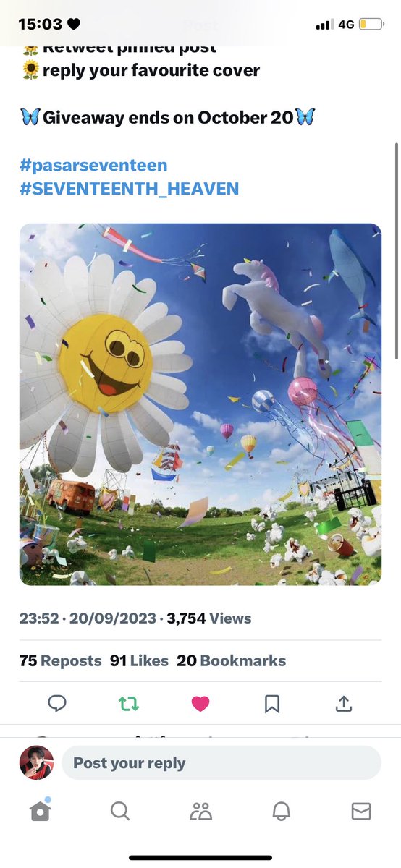Open the reply comment icon

[x=56, y=703]
